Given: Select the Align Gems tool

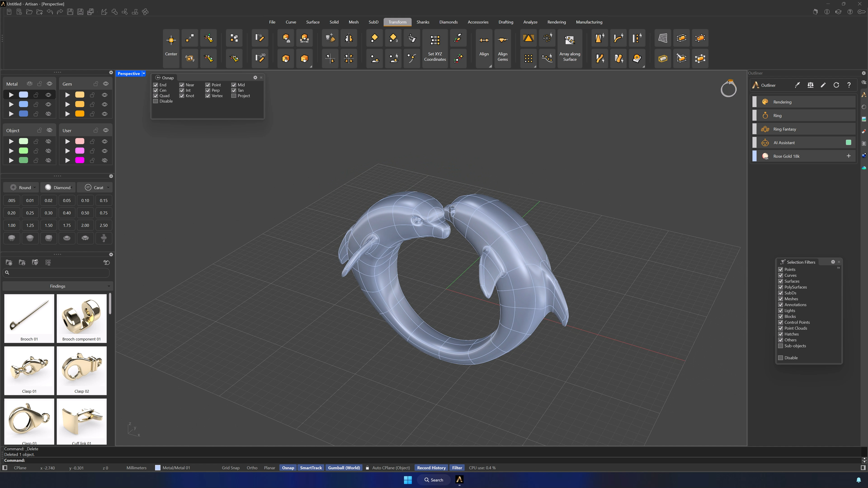Looking at the screenshot, I should (x=502, y=48).
